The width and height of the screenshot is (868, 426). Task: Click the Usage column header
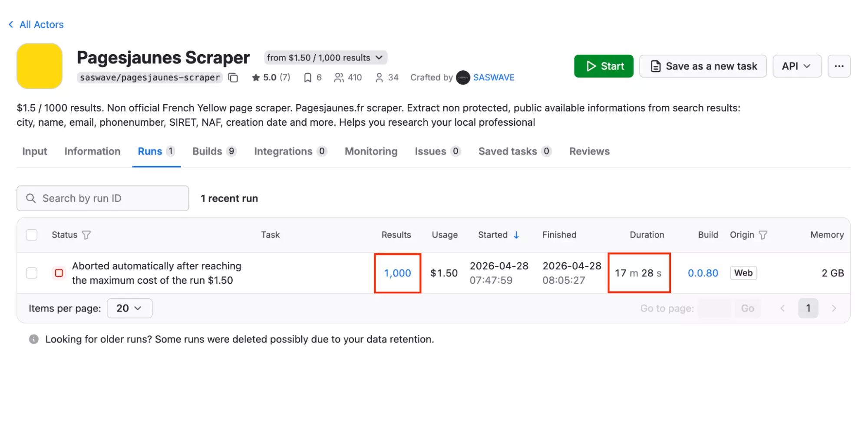coord(445,235)
